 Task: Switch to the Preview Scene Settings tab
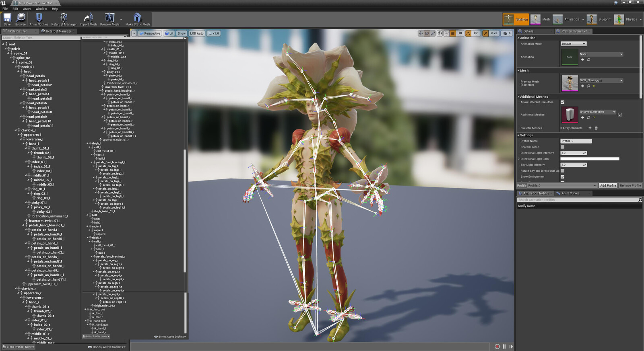click(x=574, y=31)
